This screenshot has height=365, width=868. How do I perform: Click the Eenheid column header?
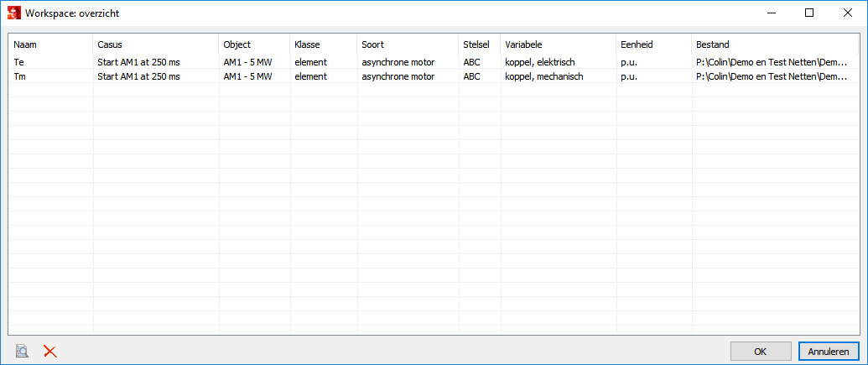(653, 44)
